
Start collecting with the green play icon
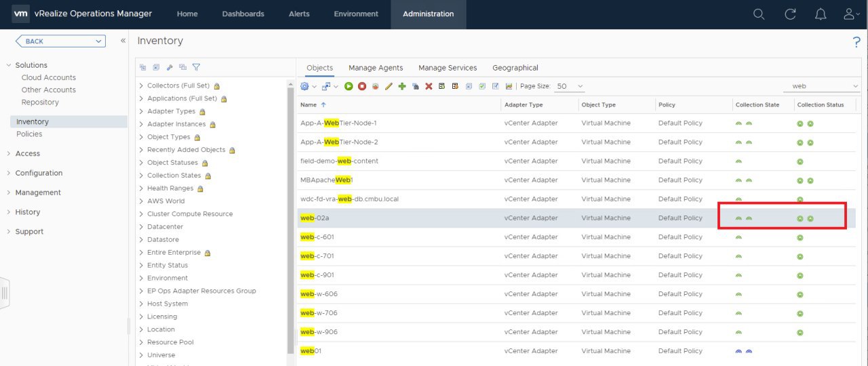click(x=349, y=86)
